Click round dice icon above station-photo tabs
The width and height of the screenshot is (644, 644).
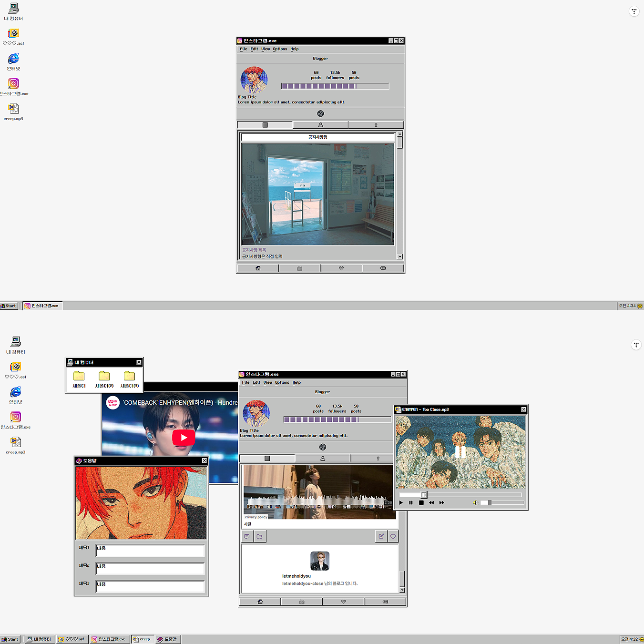point(320,113)
